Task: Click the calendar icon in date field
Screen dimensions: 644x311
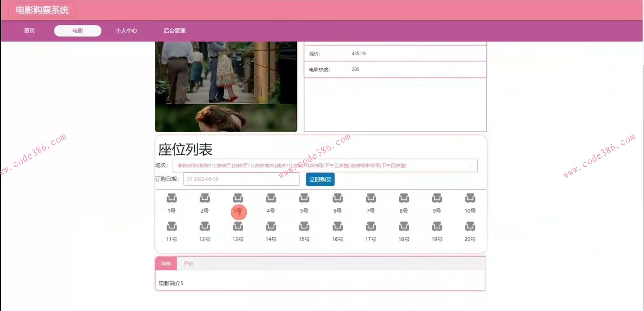Action: (x=189, y=179)
